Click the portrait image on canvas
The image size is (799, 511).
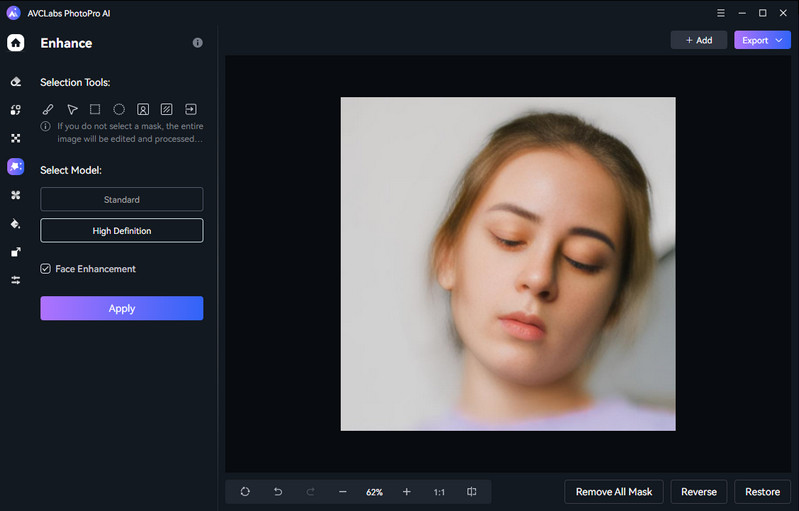pyautogui.click(x=508, y=264)
